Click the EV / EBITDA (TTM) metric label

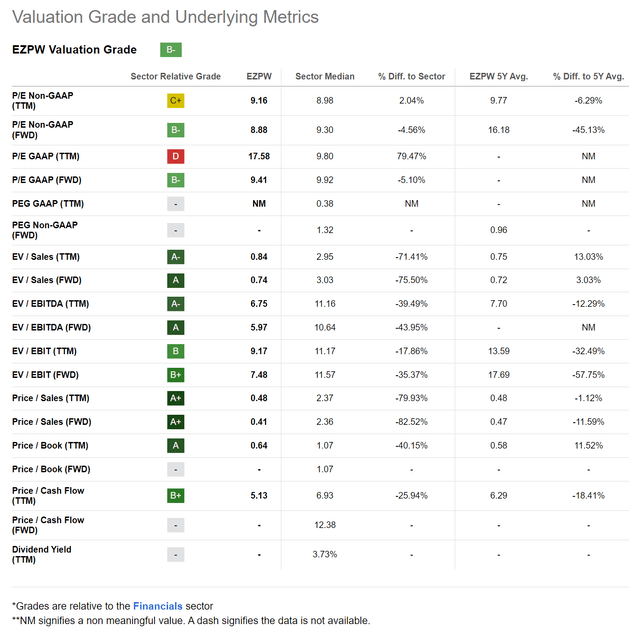click(51, 304)
